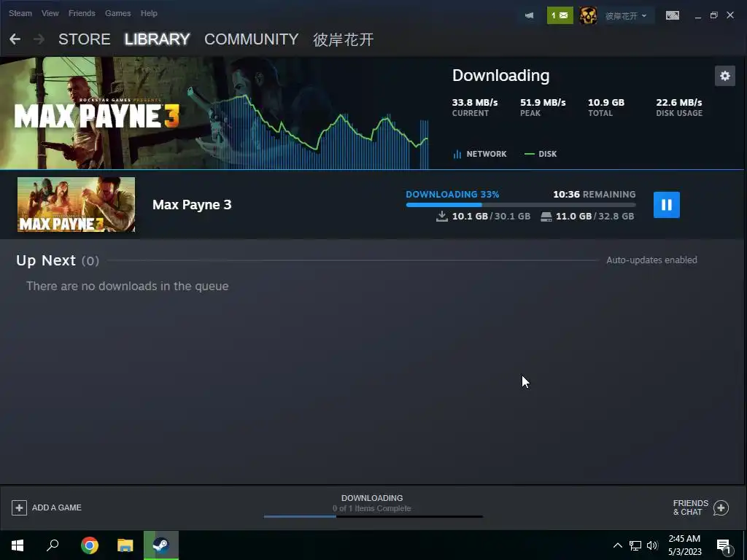Click the bottom download progress bar
This screenshot has height=560, width=747.
(x=373, y=516)
